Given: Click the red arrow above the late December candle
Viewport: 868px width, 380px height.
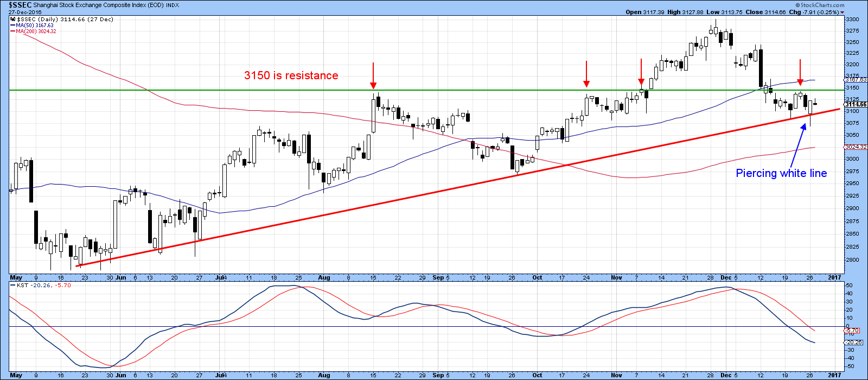Looking at the screenshot, I should pyautogui.click(x=800, y=72).
